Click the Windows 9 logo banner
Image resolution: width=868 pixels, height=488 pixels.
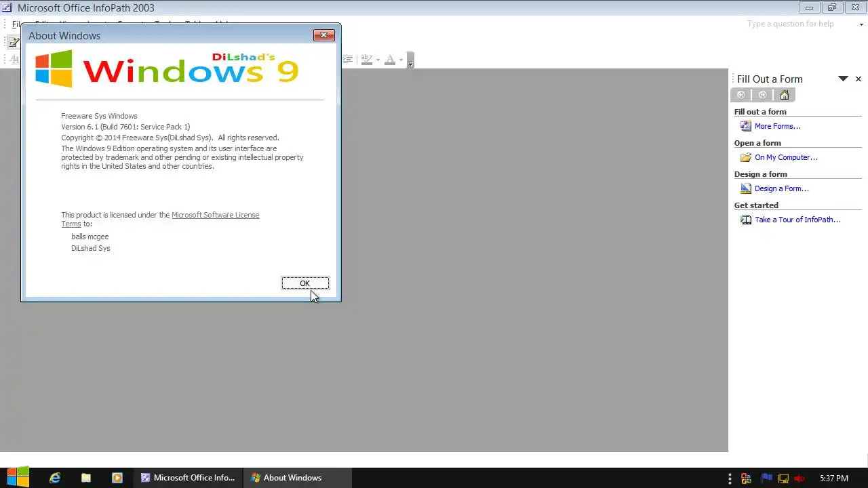167,68
